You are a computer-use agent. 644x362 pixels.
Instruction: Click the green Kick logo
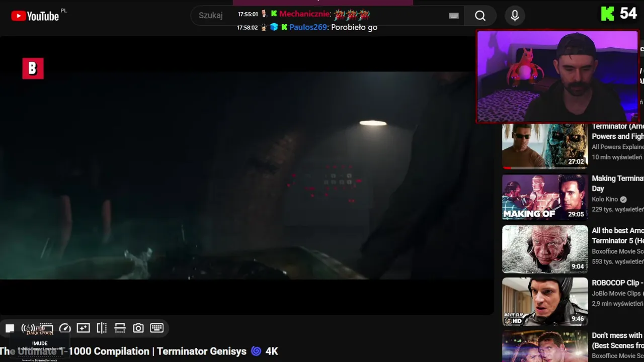coord(607,14)
